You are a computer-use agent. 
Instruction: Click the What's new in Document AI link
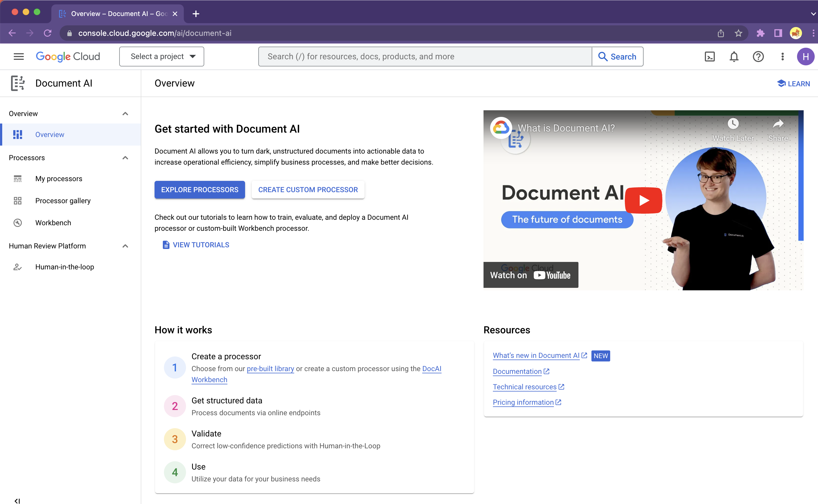click(x=535, y=355)
